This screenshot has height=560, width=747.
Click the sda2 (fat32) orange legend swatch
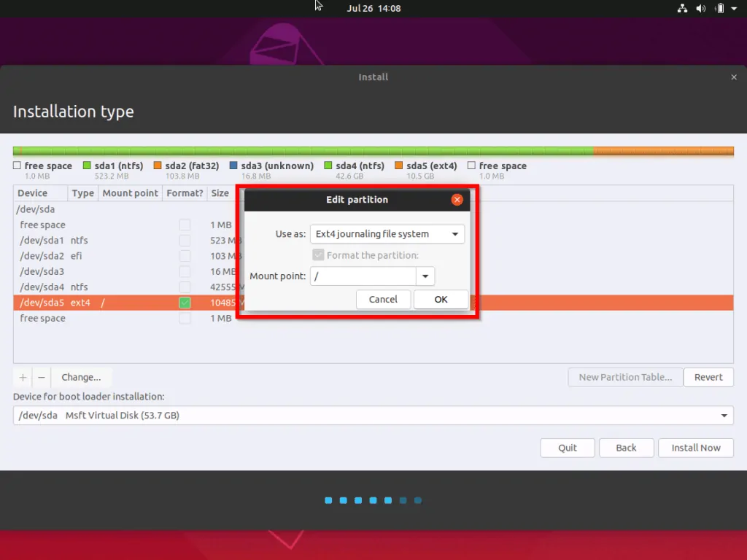(x=158, y=166)
